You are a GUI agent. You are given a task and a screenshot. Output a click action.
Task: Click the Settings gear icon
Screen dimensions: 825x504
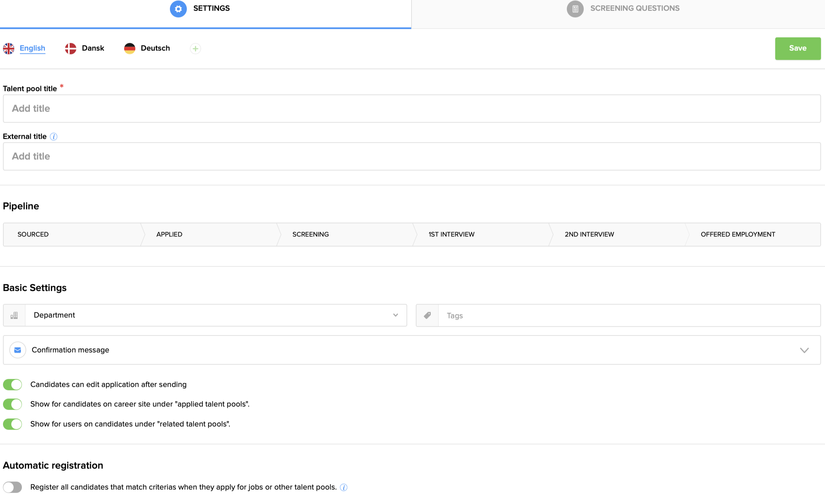[x=178, y=9]
